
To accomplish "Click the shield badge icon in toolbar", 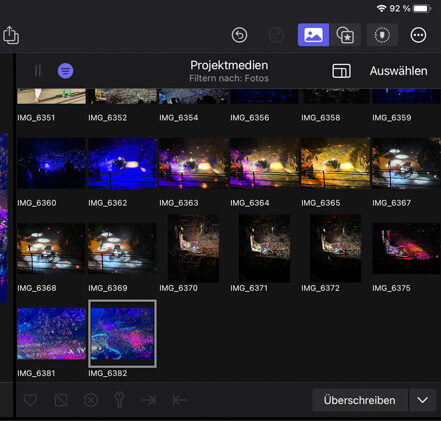I will click(382, 35).
